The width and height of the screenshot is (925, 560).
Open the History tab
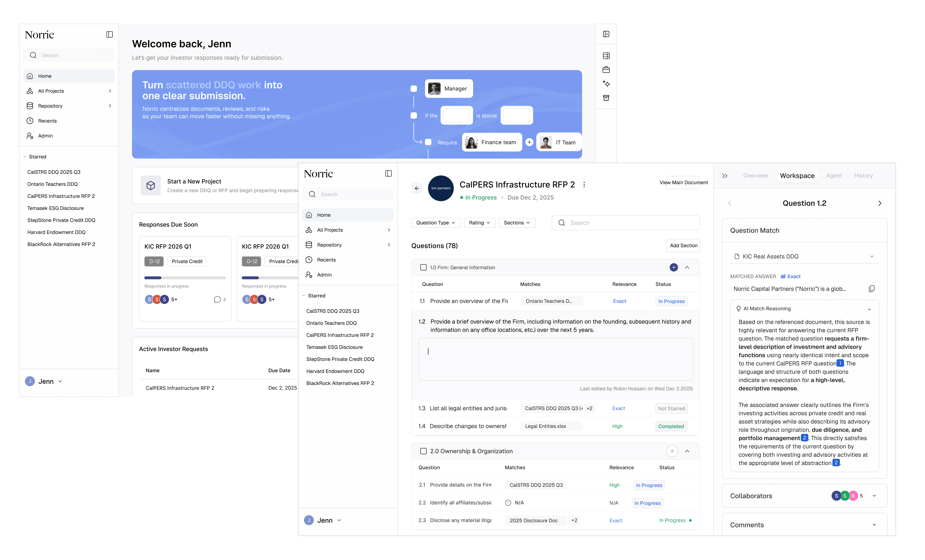pyautogui.click(x=863, y=175)
